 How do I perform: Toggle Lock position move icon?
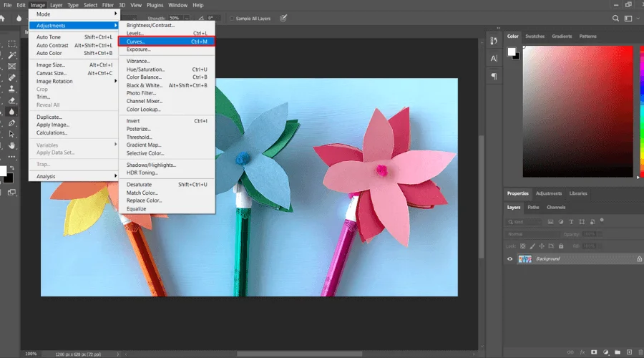click(542, 246)
